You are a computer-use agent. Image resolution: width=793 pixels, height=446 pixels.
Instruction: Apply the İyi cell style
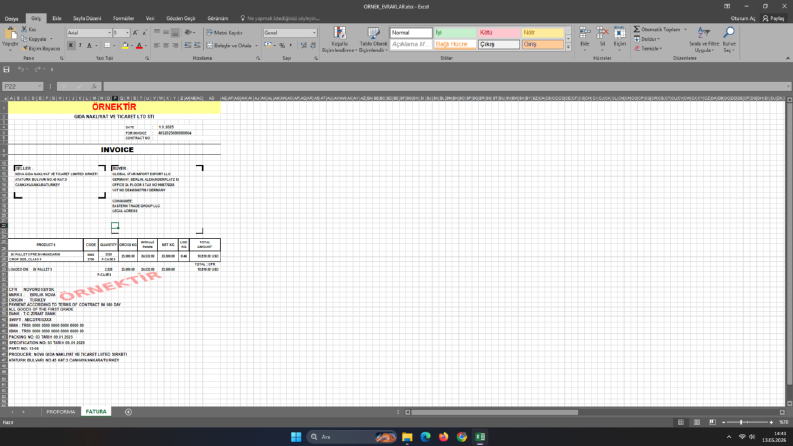(455, 33)
